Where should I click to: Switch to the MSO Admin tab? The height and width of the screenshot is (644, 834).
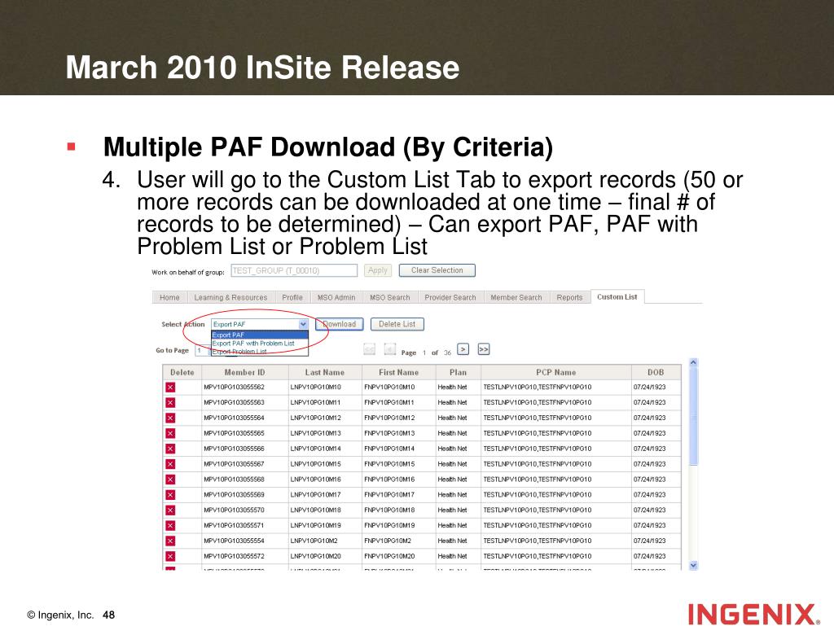(x=336, y=297)
